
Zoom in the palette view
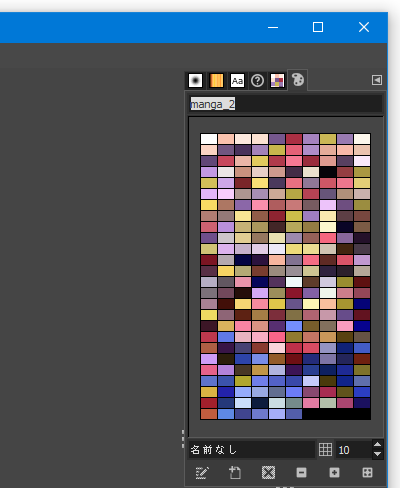point(334,473)
